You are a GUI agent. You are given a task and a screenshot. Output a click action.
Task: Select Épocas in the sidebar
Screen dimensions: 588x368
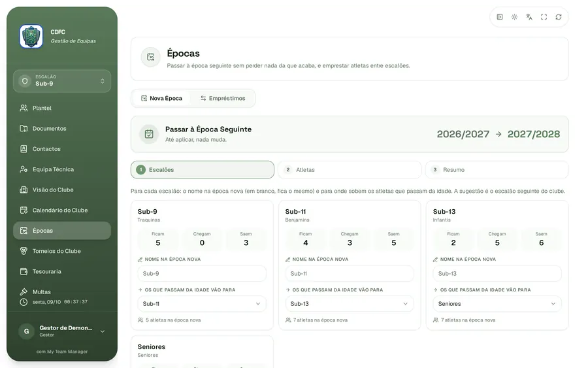click(x=62, y=231)
